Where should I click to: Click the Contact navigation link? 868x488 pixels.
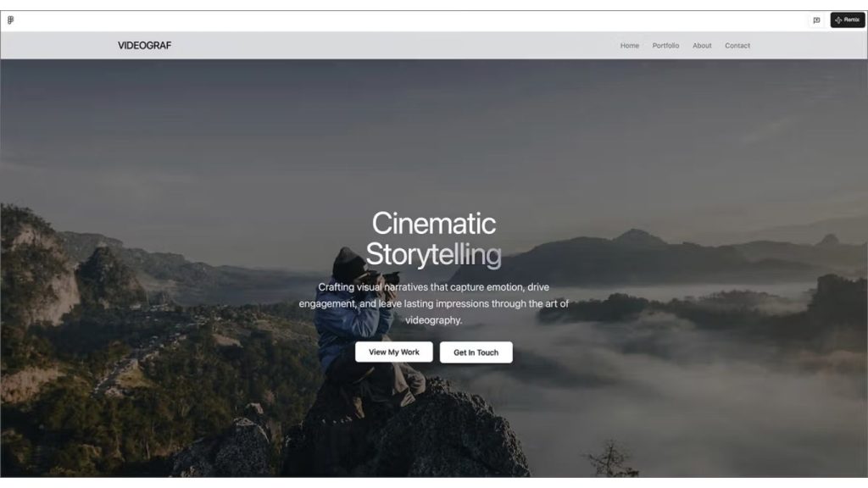(x=737, y=46)
